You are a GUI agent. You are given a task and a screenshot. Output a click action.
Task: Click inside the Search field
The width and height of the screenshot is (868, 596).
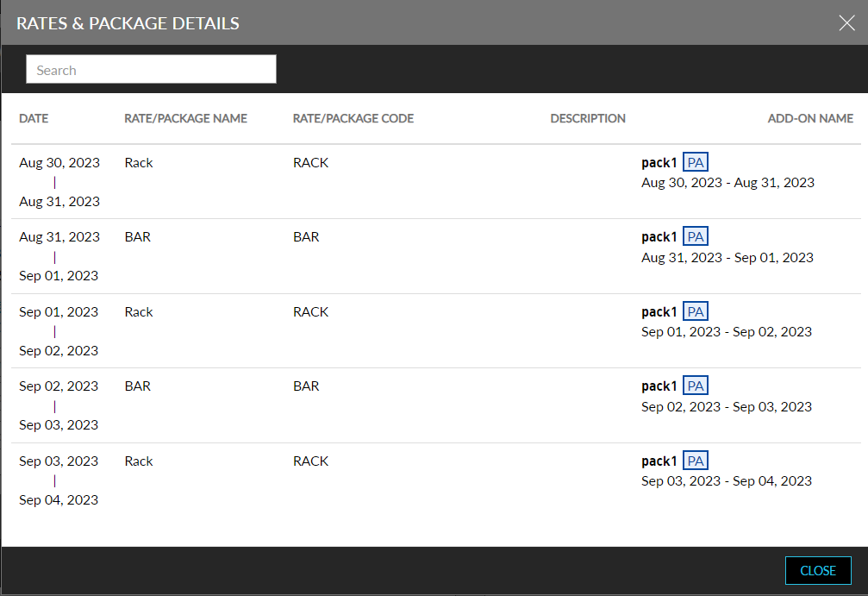pyautogui.click(x=151, y=68)
